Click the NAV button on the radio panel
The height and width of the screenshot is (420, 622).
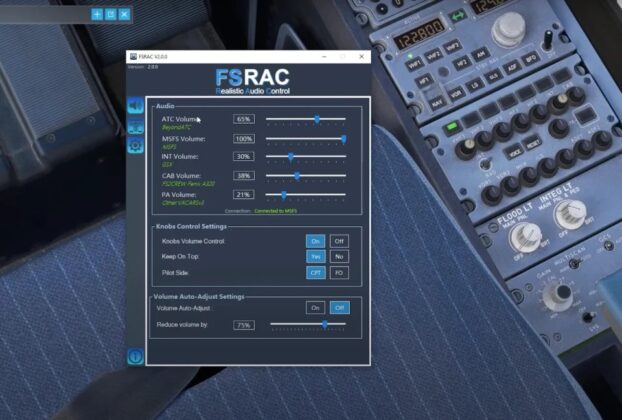pos(437,104)
